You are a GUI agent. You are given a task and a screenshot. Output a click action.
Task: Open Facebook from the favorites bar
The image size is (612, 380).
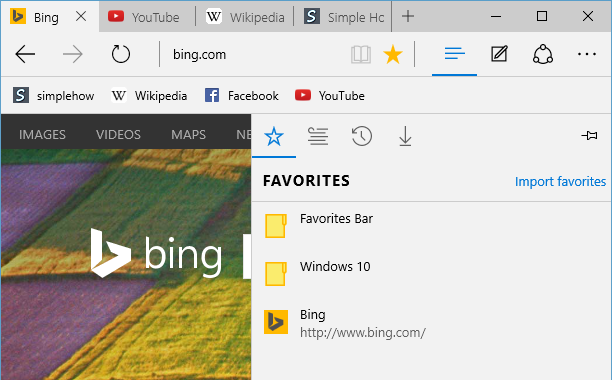[x=242, y=96]
